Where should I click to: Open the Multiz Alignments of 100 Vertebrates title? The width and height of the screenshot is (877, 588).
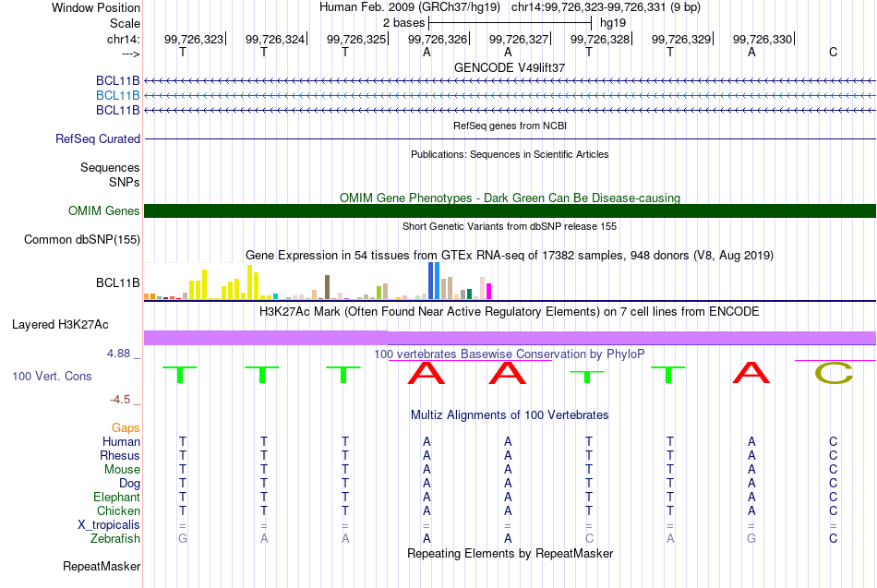pos(510,415)
